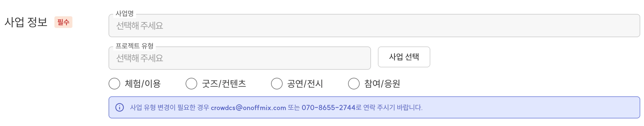Click the 체험/이용 label text
The height and width of the screenshot is (126, 644).
click(x=143, y=84)
